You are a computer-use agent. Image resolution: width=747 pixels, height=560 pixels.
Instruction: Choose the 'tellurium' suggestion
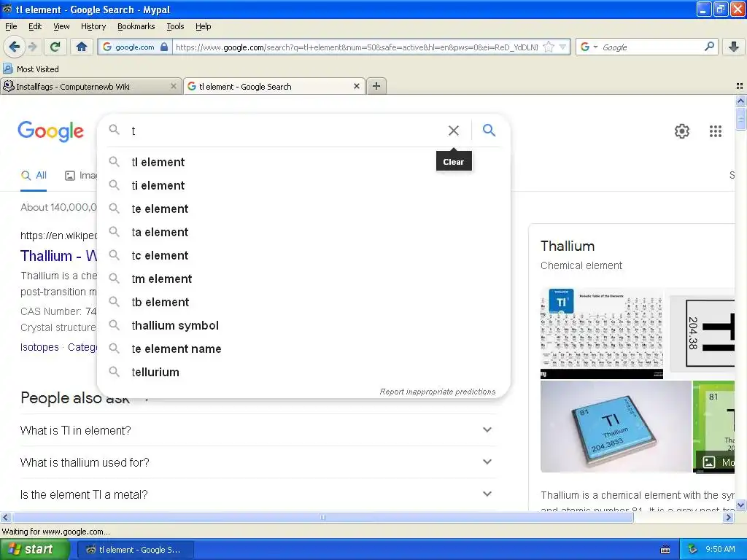[x=303, y=372]
